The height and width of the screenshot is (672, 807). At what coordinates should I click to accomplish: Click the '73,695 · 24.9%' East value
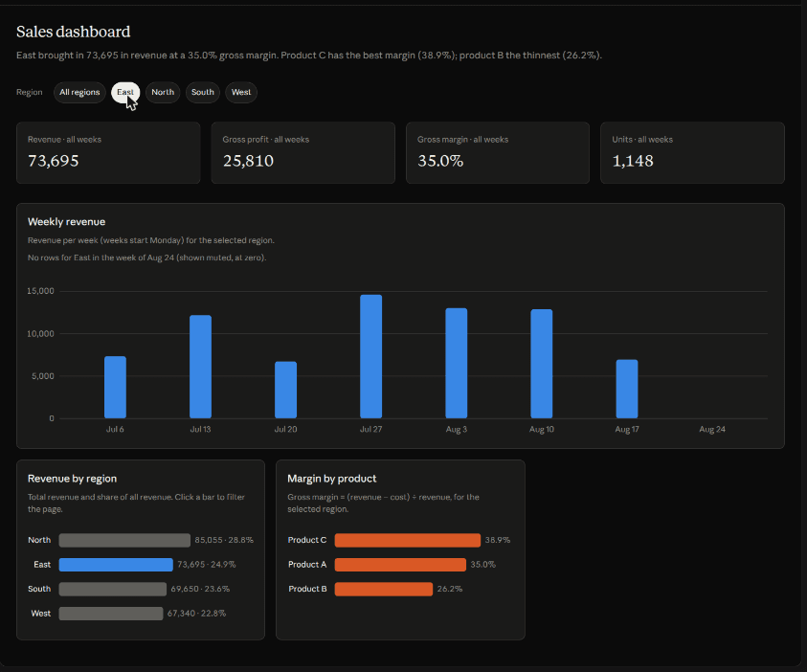pos(207,565)
